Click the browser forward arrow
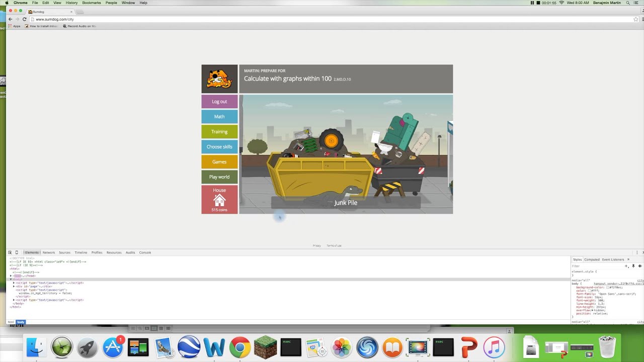Screen dimensions: 644x362 [x=17, y=19]
